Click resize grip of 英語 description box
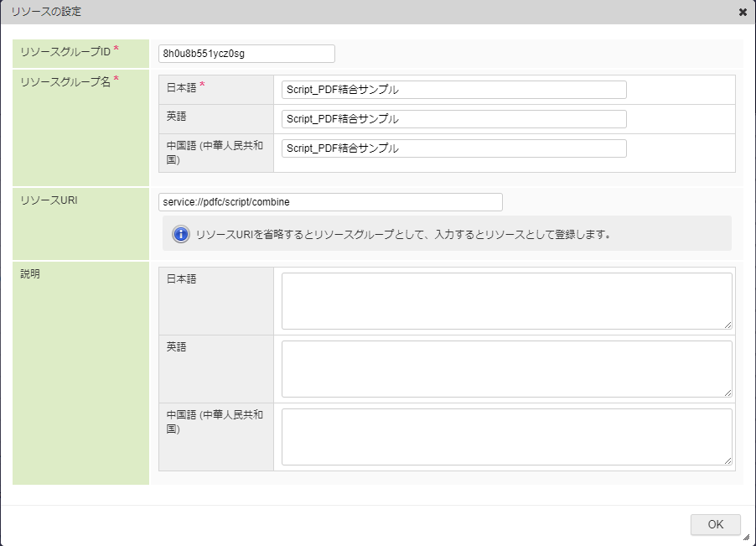 [728, 393]
